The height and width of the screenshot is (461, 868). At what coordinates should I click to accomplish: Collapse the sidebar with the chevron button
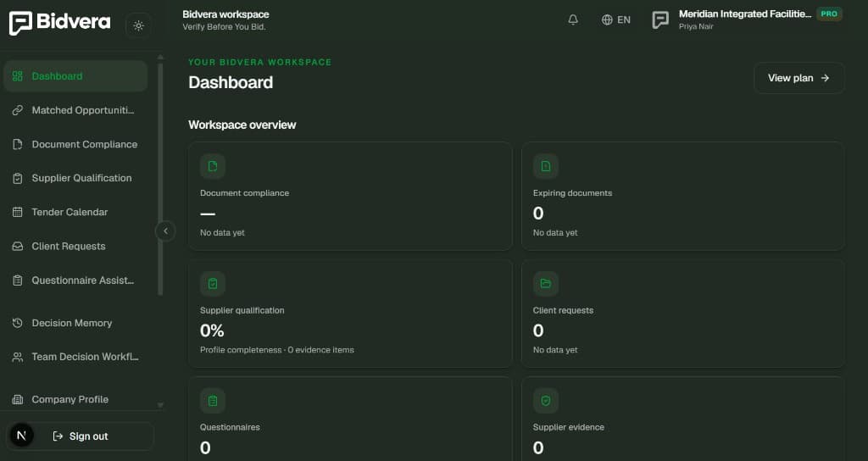point(165,230)
